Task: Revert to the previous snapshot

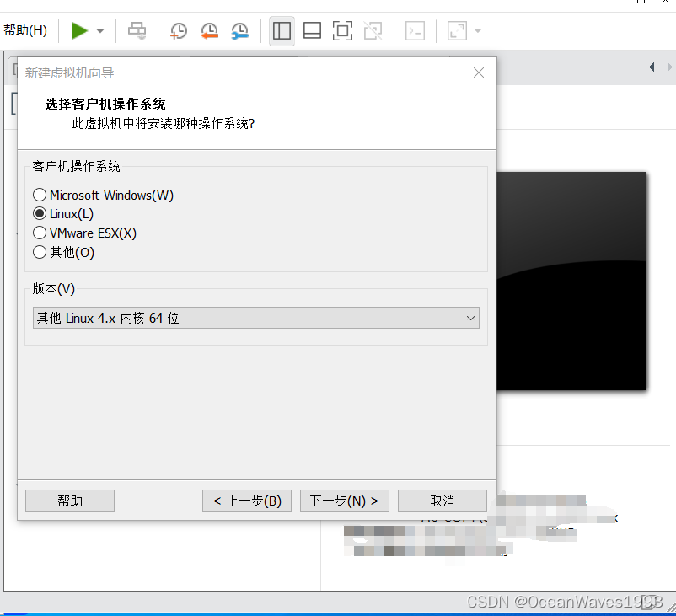Action: (x=209, y=31)
